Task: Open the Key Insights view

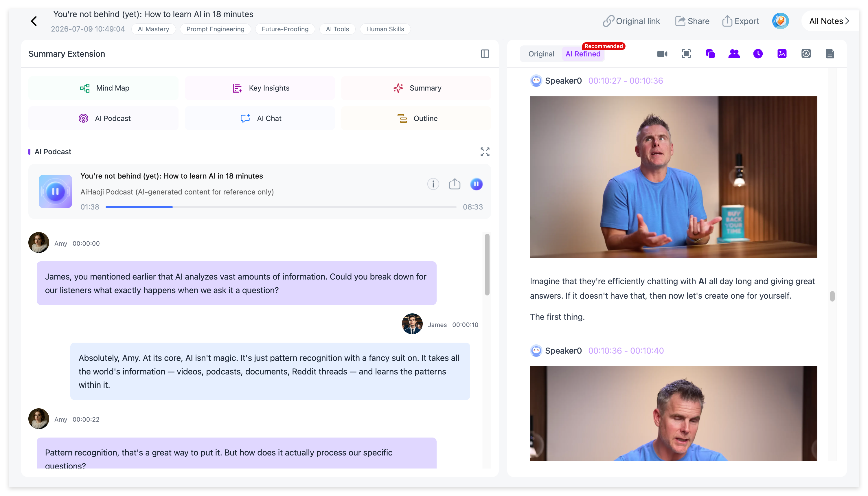Action: point(260,88)
